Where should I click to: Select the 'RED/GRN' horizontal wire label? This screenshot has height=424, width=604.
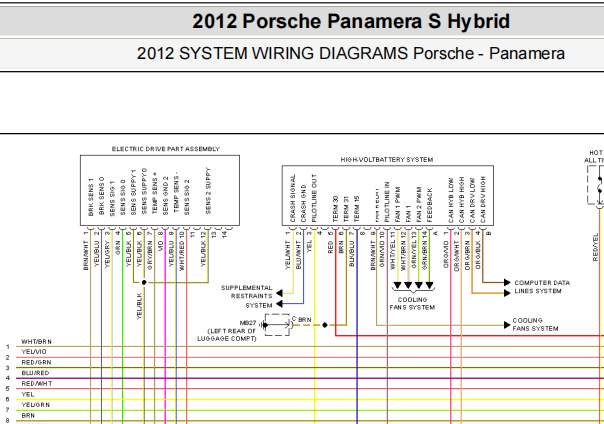(x=36, y=362)
